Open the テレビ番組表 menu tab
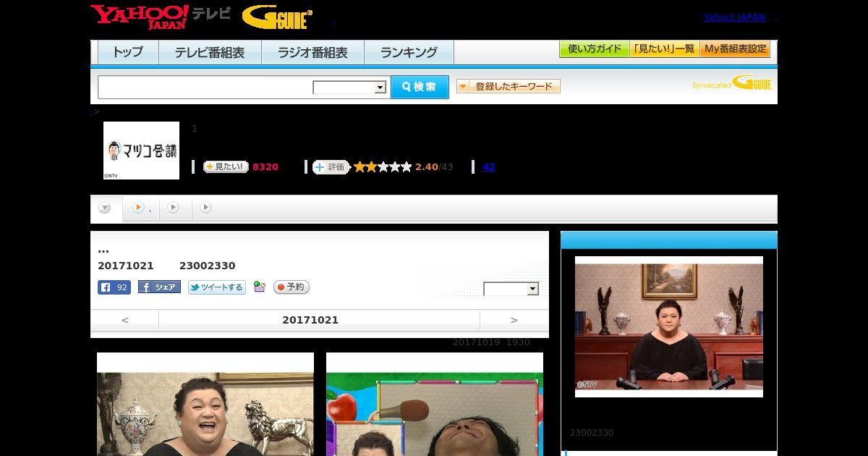This screenshot has height=456, width=868. 210,53
